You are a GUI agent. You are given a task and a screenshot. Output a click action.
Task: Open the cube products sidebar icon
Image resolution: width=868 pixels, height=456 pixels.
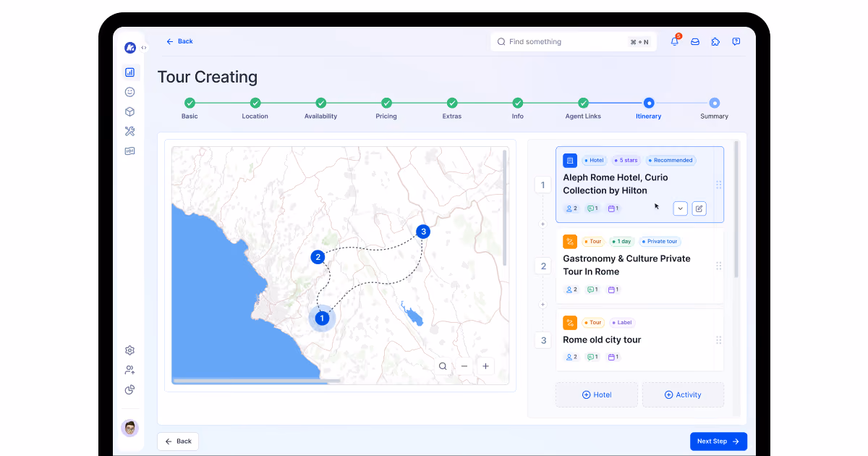click(x=130, y=111)
